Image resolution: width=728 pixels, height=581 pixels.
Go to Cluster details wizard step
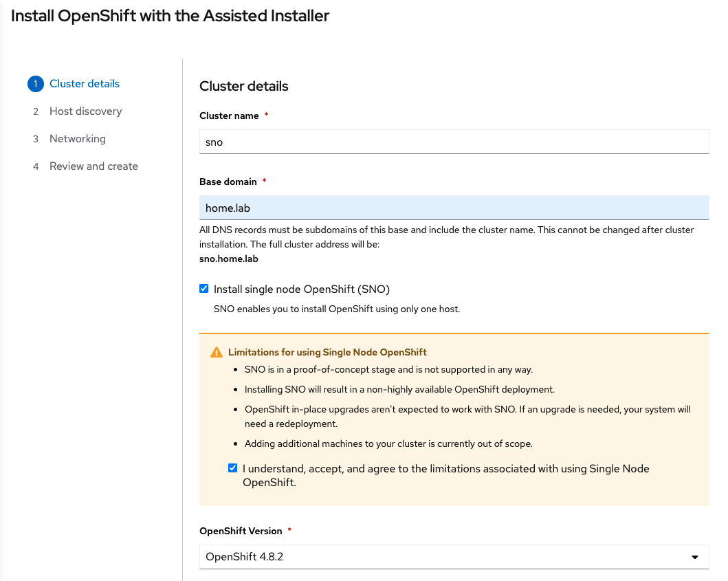[85, 84]
